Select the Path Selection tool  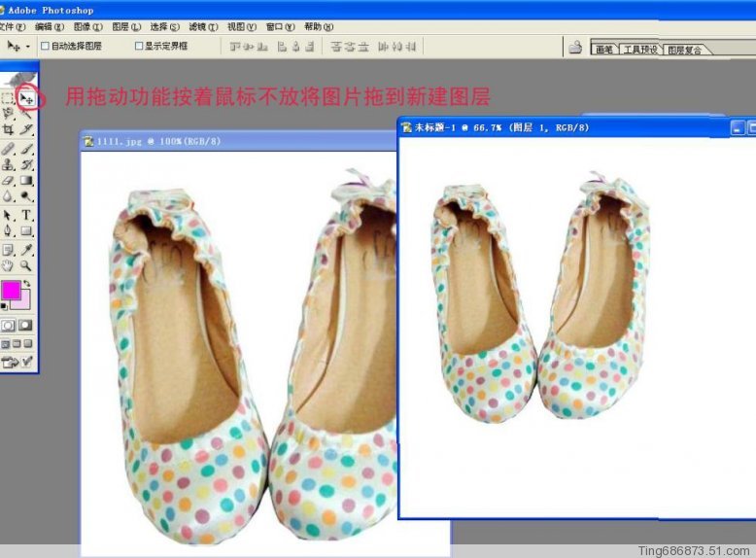tap(8, 215)
